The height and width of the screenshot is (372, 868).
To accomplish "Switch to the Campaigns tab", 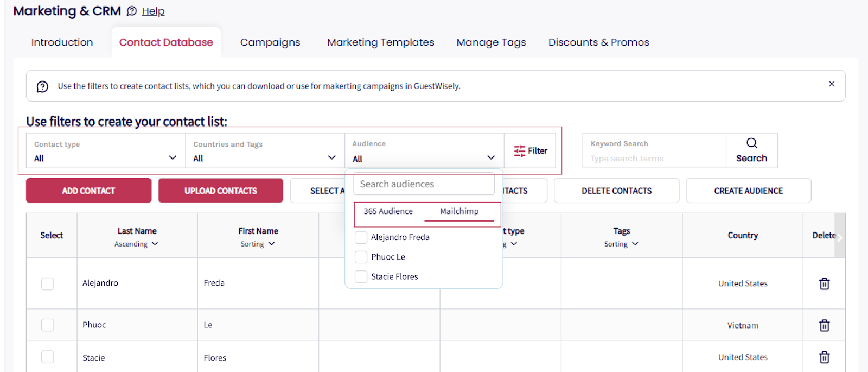I will click(270, 42).
